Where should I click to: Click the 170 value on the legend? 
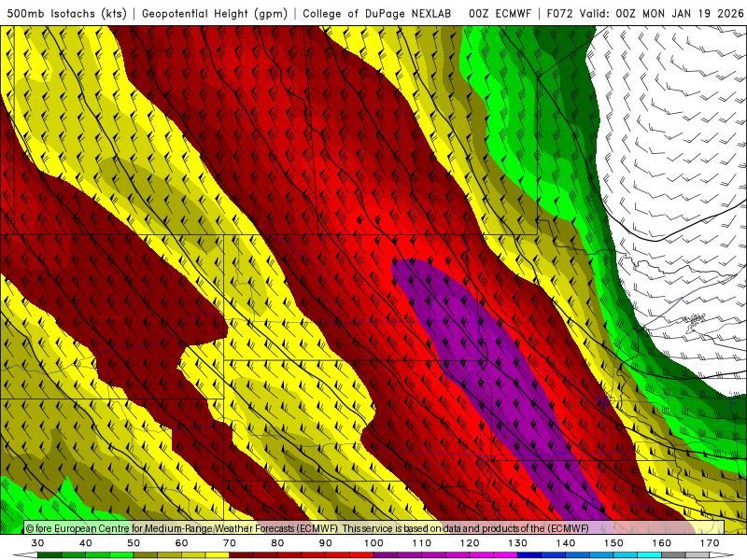click(710, 543)
